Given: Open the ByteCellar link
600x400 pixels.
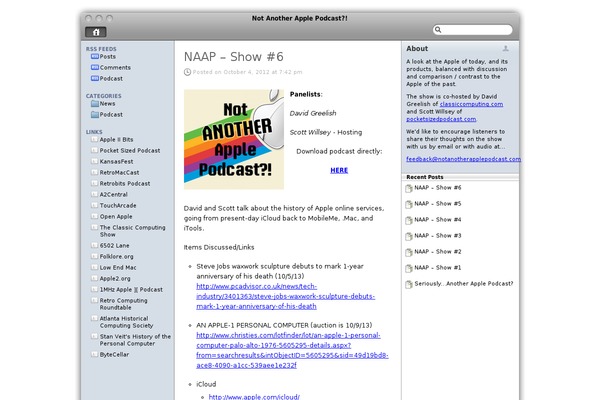Looking at the screenshot, I should coord(114,354).
